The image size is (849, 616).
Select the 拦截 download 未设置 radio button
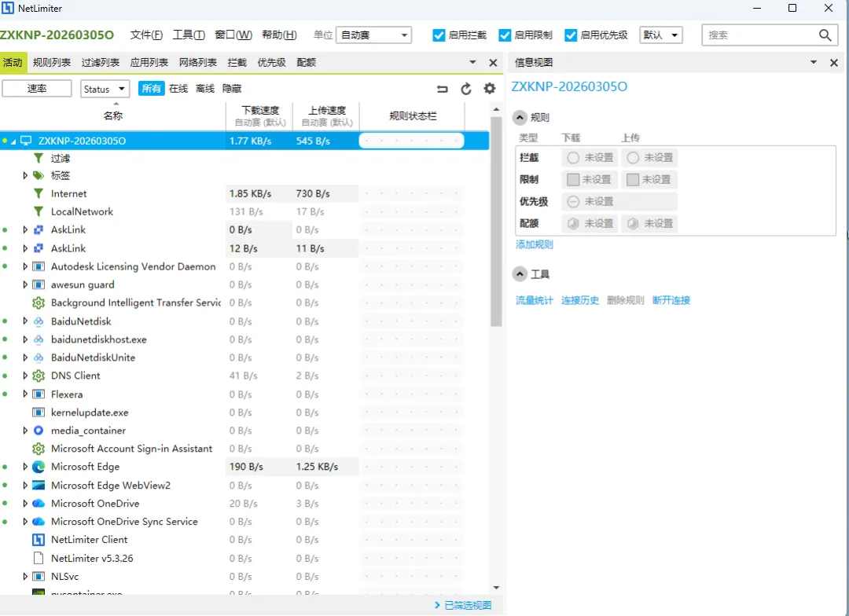point(573,157)
